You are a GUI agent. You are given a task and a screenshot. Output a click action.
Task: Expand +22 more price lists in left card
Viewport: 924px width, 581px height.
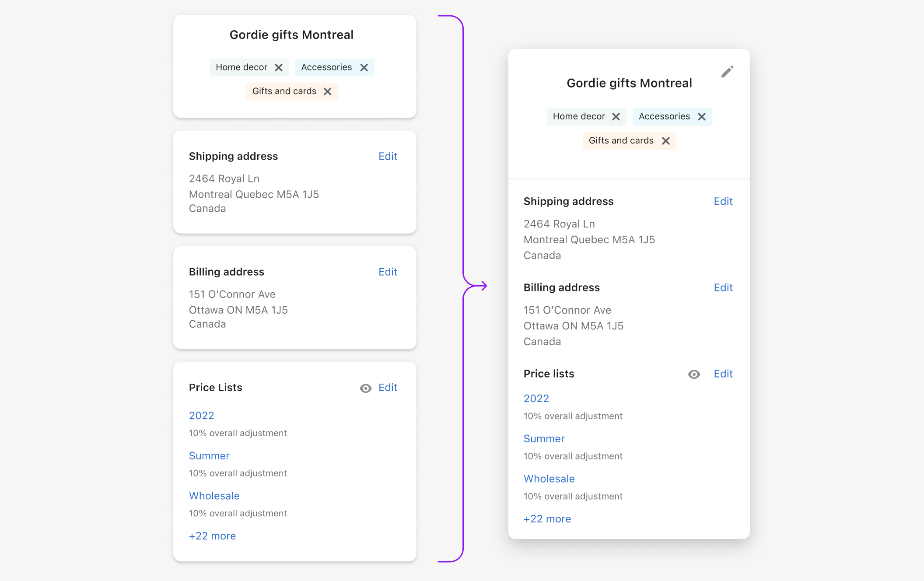point(212,536)
